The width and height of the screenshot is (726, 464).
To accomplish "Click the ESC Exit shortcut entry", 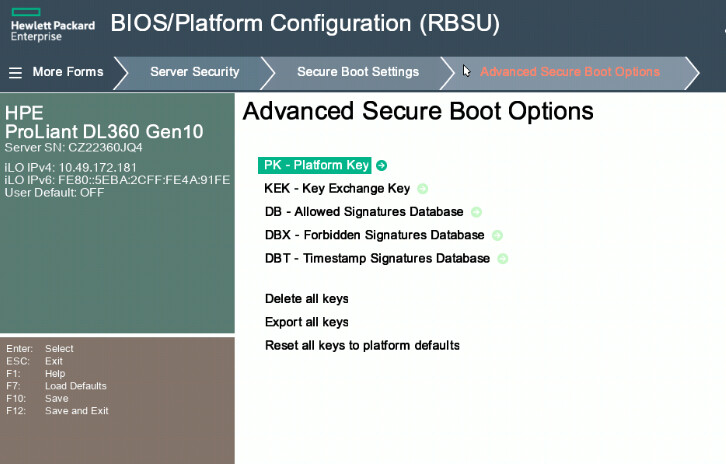I will pyautogui.click(x=53, y=361).
